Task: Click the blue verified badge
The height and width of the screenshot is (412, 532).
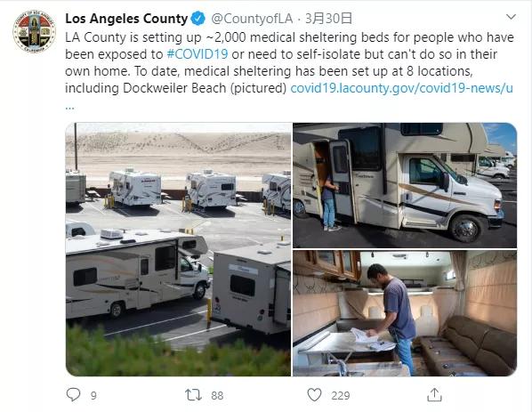Action: (198, 19)
